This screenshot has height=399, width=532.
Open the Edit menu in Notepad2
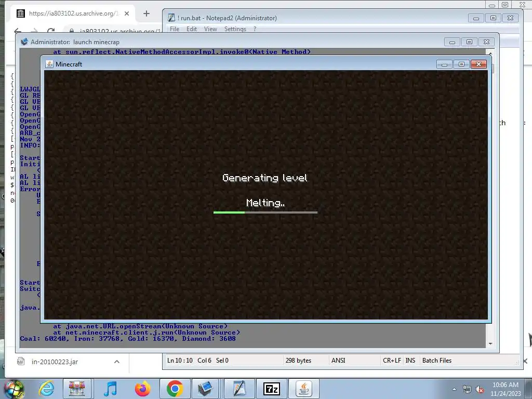(x=192, y=29)
